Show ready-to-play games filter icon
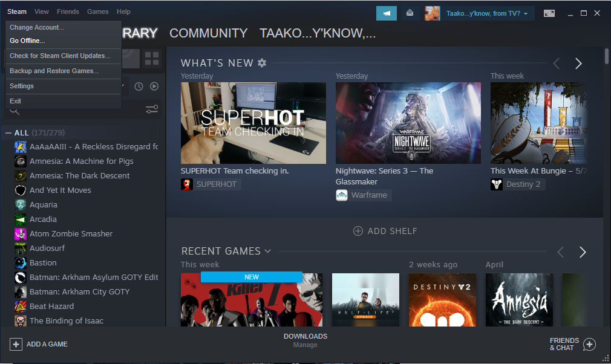The image size is (611, 364). coord(154,86)
